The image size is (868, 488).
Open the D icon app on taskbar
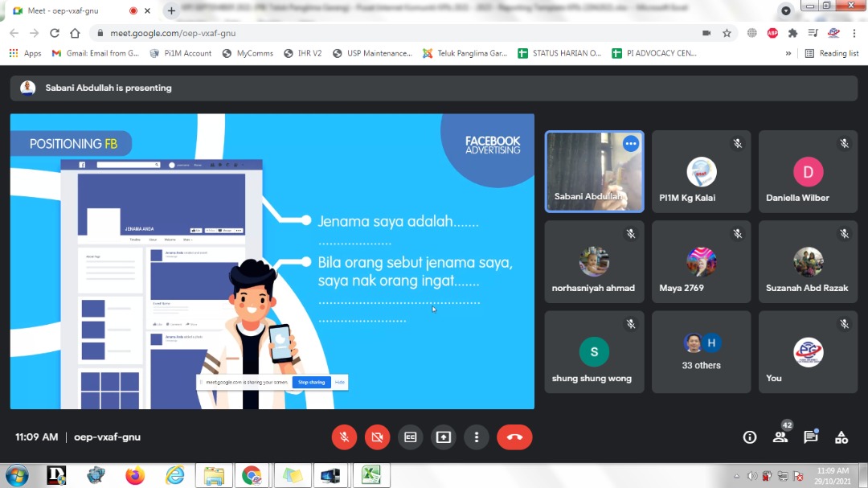56,475
